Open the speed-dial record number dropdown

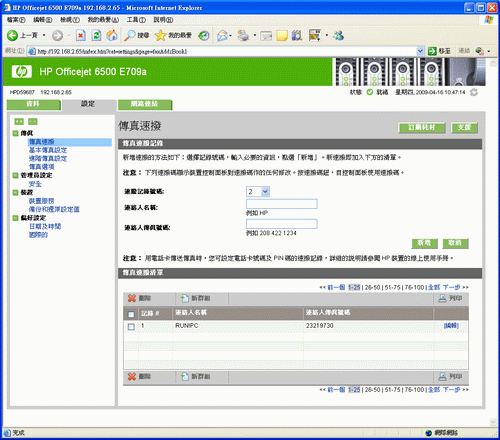tap(265, 191)
